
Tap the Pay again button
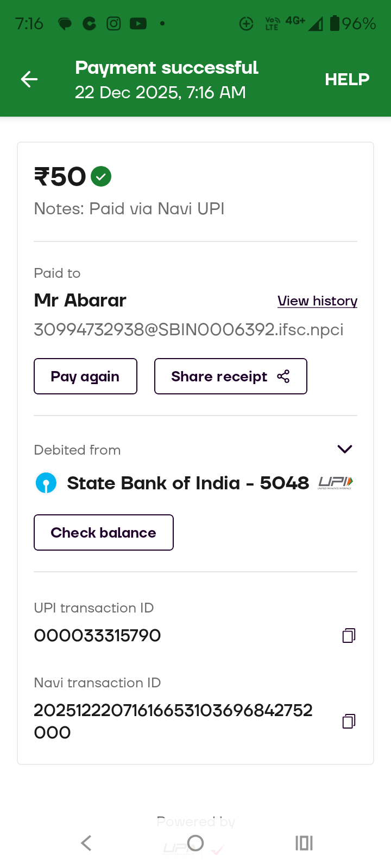(x=85, y=376)
